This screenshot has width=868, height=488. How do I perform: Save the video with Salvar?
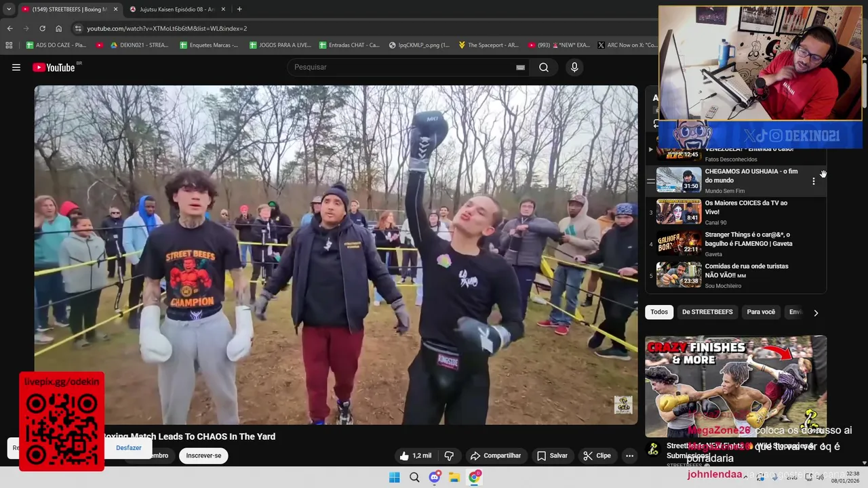pos(552,455)
